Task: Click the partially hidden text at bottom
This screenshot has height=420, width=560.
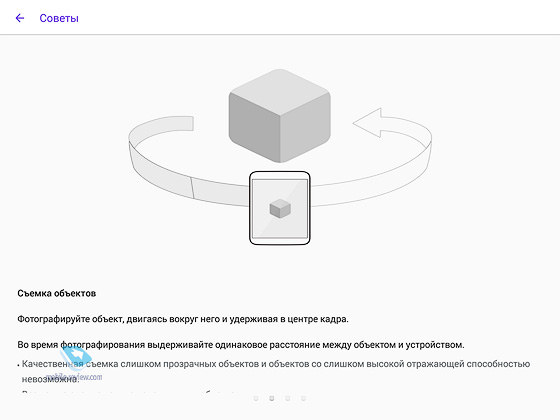Action: pyautogui.click(x=129, y=393)
